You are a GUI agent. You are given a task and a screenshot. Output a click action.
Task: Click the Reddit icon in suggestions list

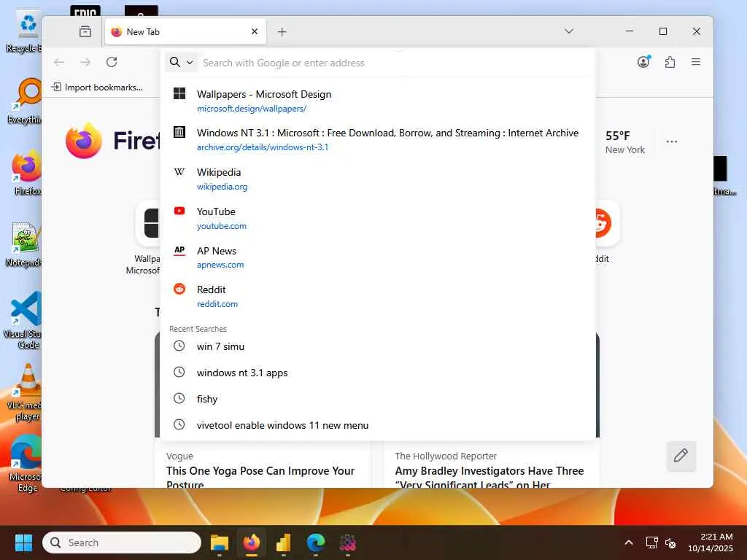tap(179, 289)
